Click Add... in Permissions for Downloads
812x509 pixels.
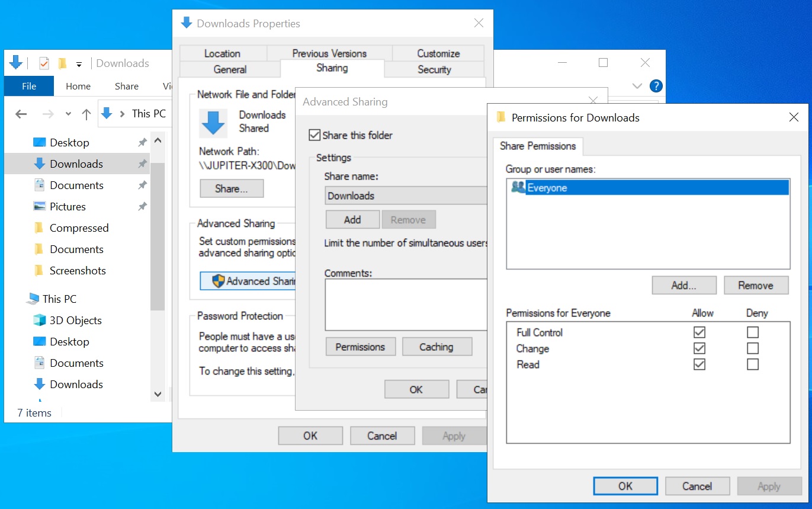(x=684, y=286)
